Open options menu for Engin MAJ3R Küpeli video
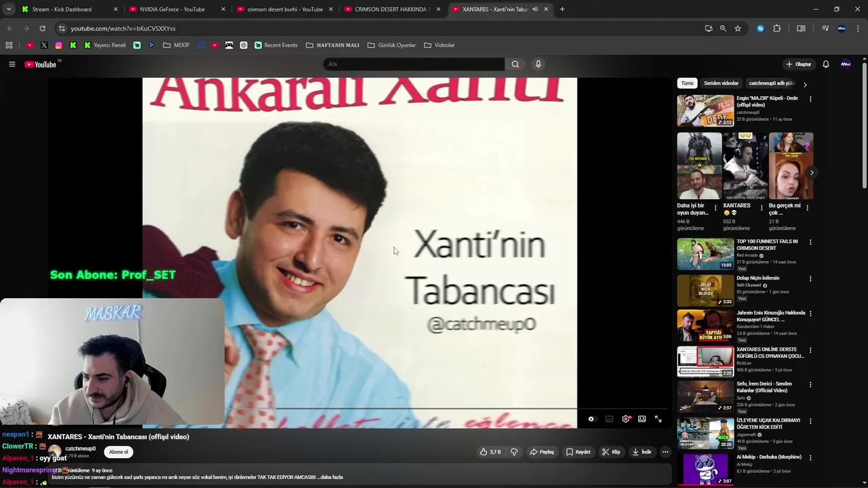 point(810,99)
